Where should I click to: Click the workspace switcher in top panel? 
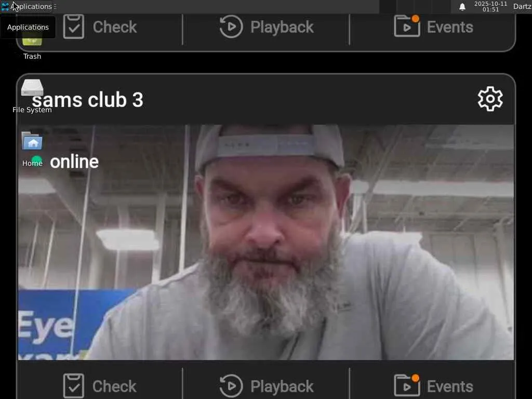tap(415, 6)
